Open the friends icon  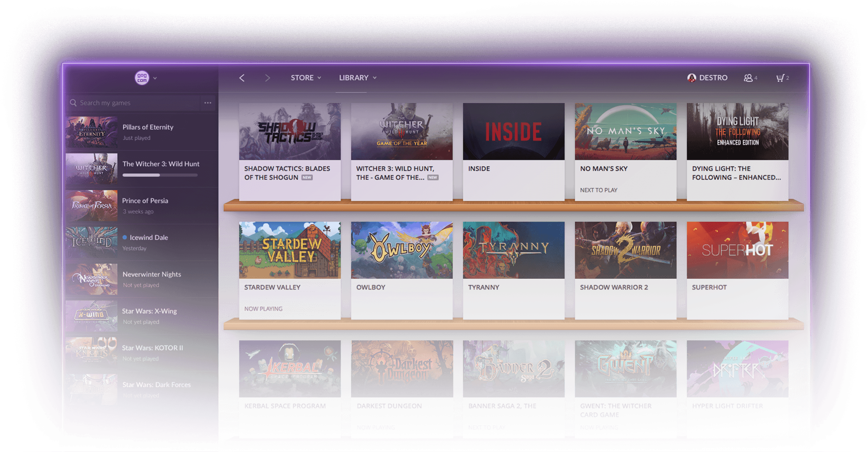tap(748, 78)
